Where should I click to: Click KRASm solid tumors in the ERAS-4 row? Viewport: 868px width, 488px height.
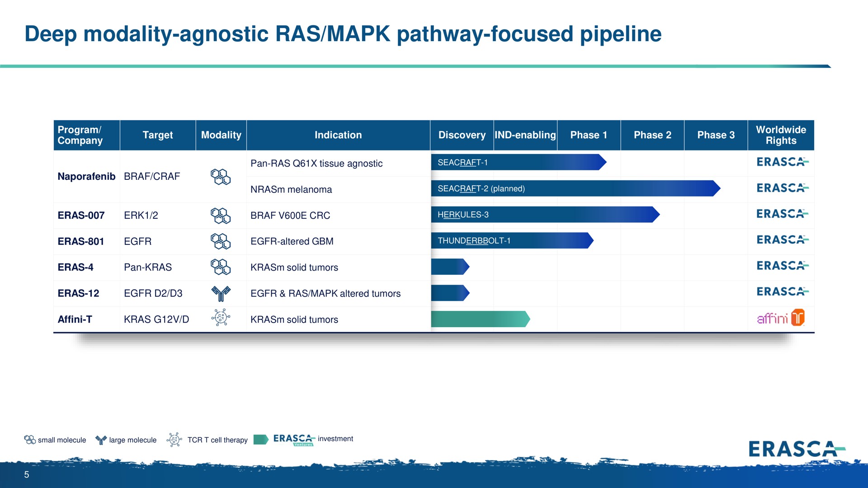[294, 267]
